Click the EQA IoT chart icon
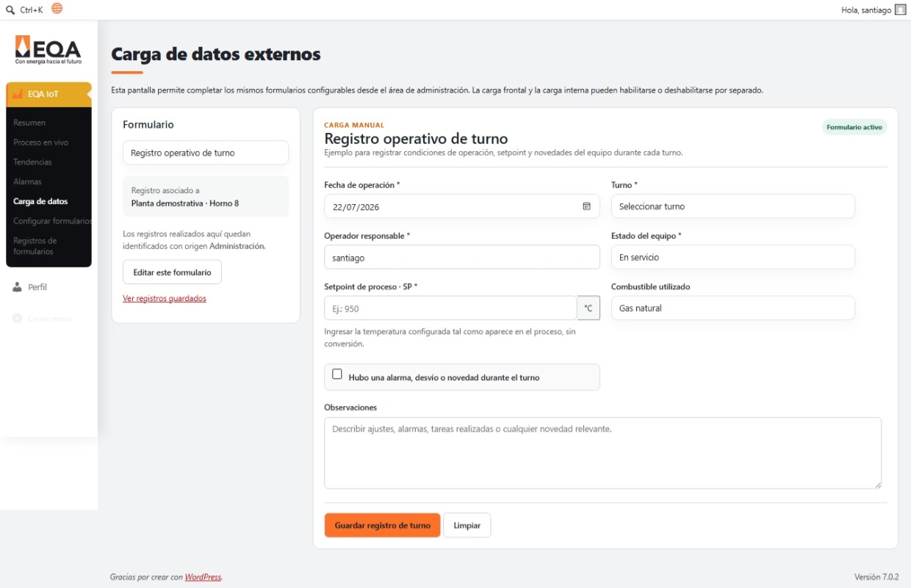The image size is (911, 588). pos(19,94)
